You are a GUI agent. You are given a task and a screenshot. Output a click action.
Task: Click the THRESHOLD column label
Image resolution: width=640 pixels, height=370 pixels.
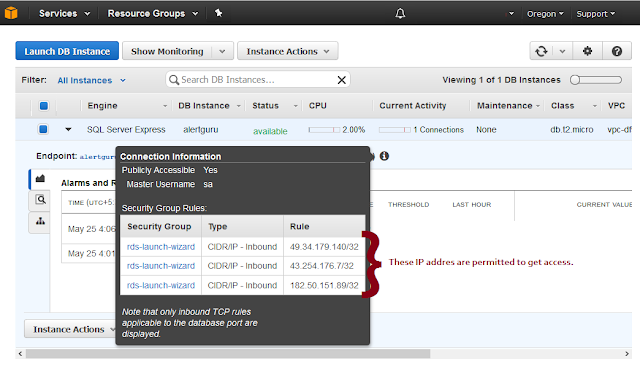coord(409,205)
